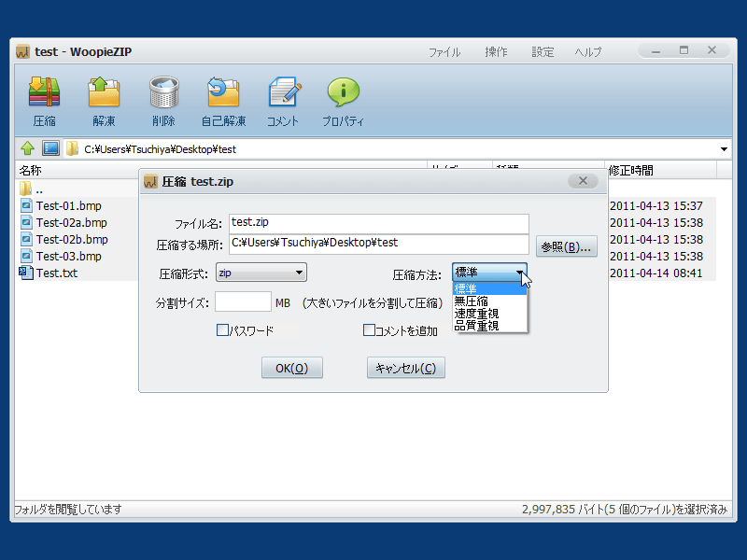Click the timestamp 2011-04-14 08:41
This screenshot has height=560, width=747.
(x=656, y=273)
